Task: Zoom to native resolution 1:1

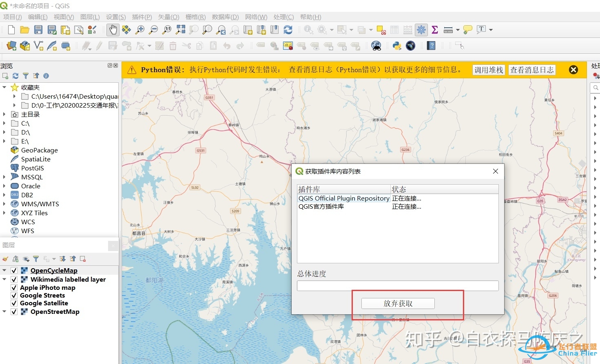Action: 167,30
